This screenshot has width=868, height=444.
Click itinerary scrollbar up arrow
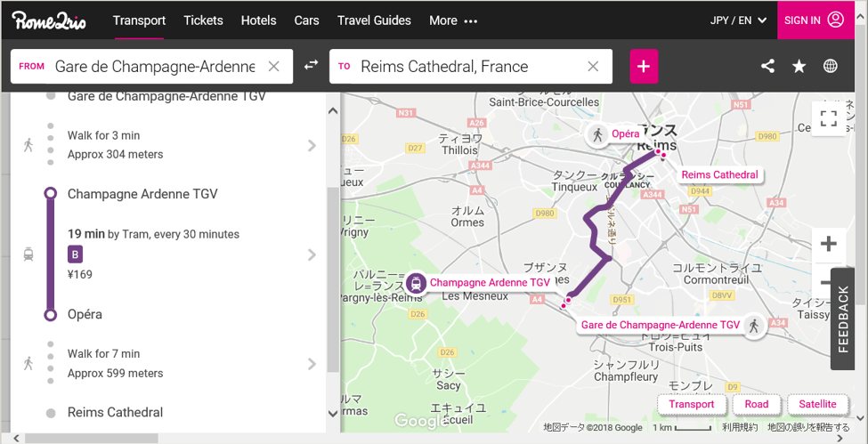[333, 110]
